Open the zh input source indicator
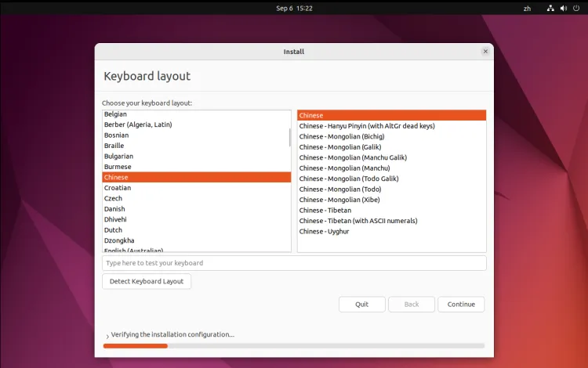 click(x=527, y=8)
